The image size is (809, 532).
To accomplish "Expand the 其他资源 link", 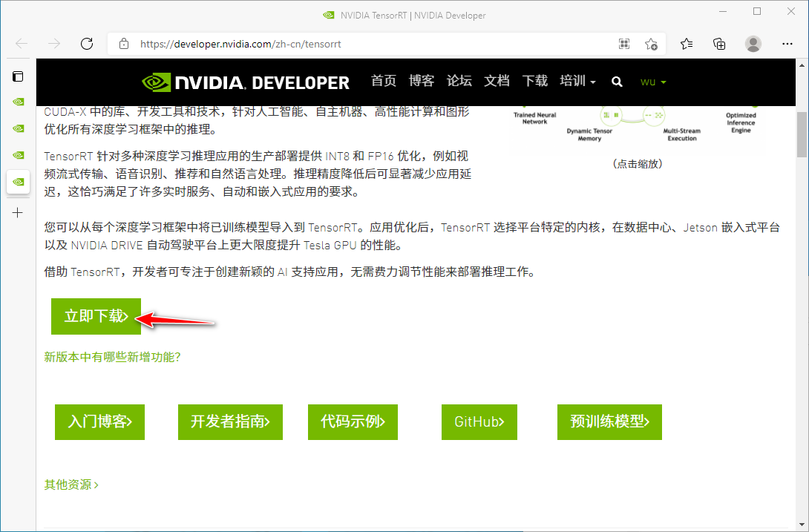I will point(71,485).
